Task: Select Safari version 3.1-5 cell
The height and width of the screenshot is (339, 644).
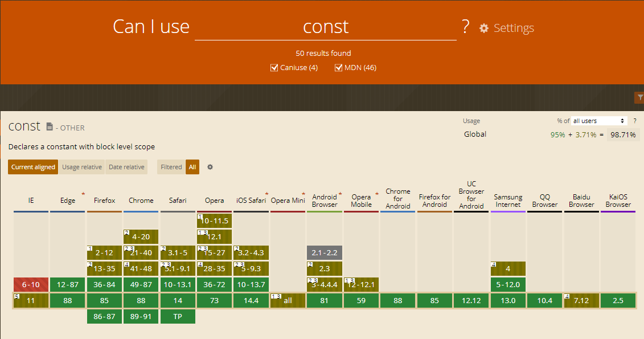Action: coord(178,253)
